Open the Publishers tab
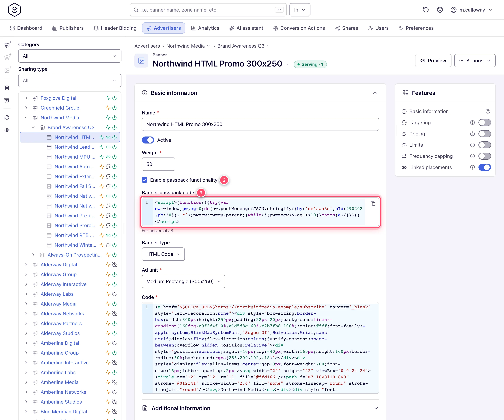The height and width of the screenshot is (420, 504). point(68,28)
